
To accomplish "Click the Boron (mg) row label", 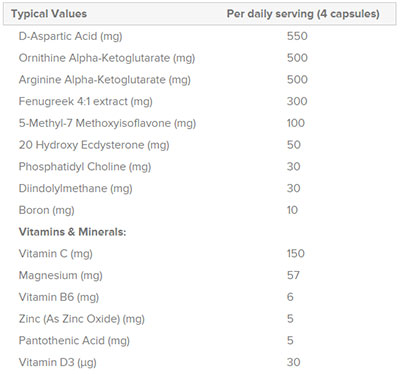I will coord(47,210).
